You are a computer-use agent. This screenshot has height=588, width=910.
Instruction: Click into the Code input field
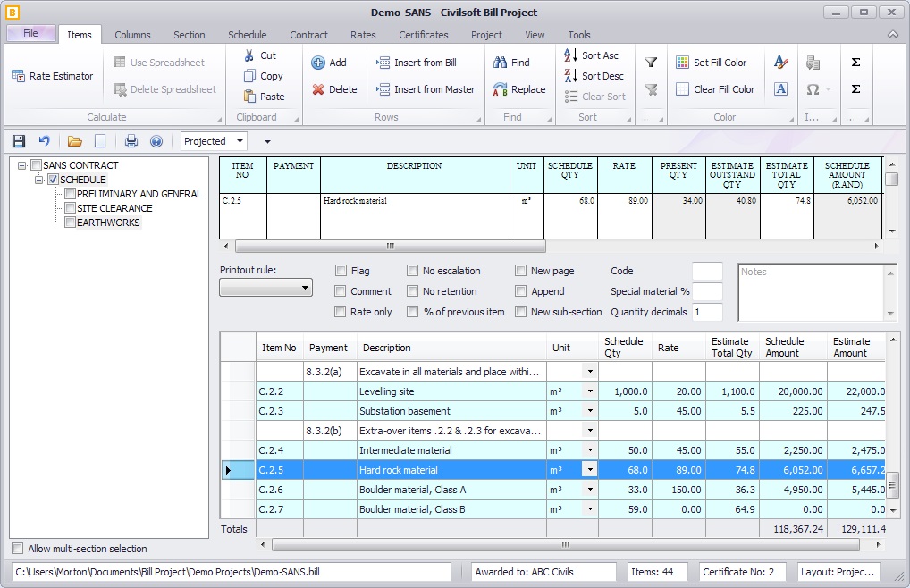(x=707, y=271)
